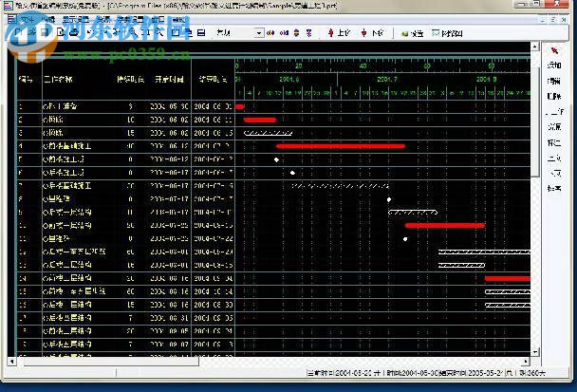
Task: Click the 上移 move-up toolbar button
Action: click(339, 33)
